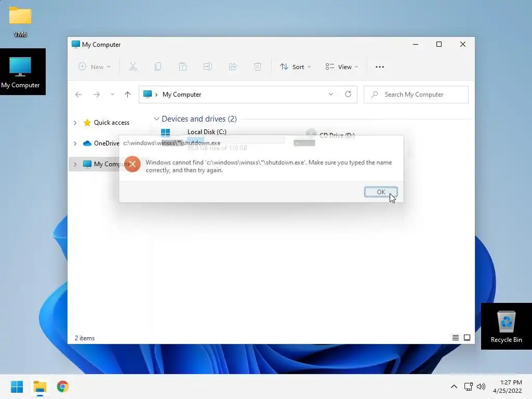The width and height of the screenshot is (532, 399).
Task: Expand My Computer sidebar node
Action: [x=75, y=164]
